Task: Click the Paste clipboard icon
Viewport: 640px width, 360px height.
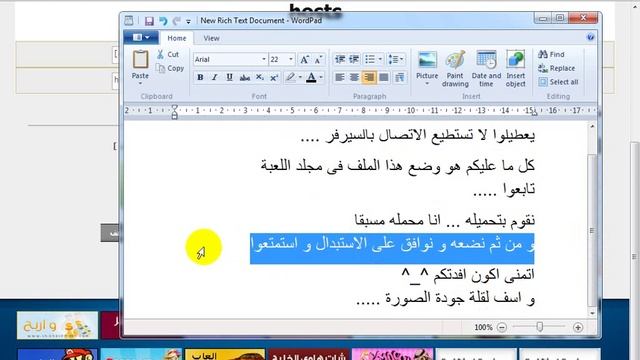Action: pos(140,60)
